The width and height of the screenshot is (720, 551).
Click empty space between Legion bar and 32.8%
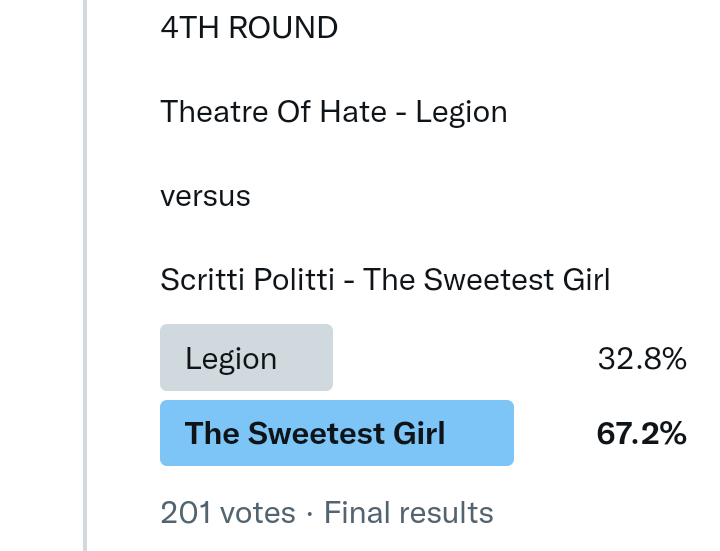[x=460, y=358]
